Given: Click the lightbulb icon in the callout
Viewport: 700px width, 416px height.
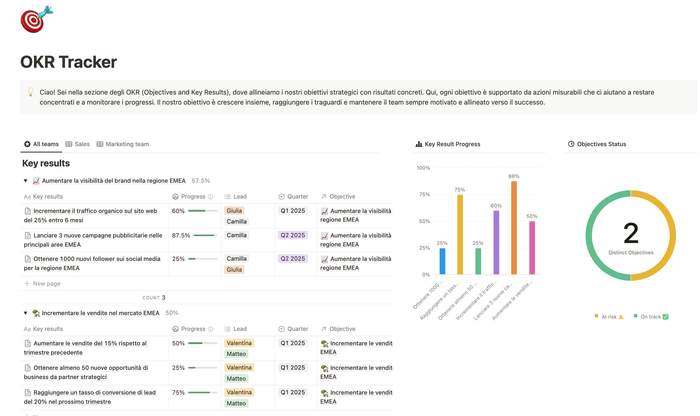Looking at the screenshot, I should coord(31,92).
